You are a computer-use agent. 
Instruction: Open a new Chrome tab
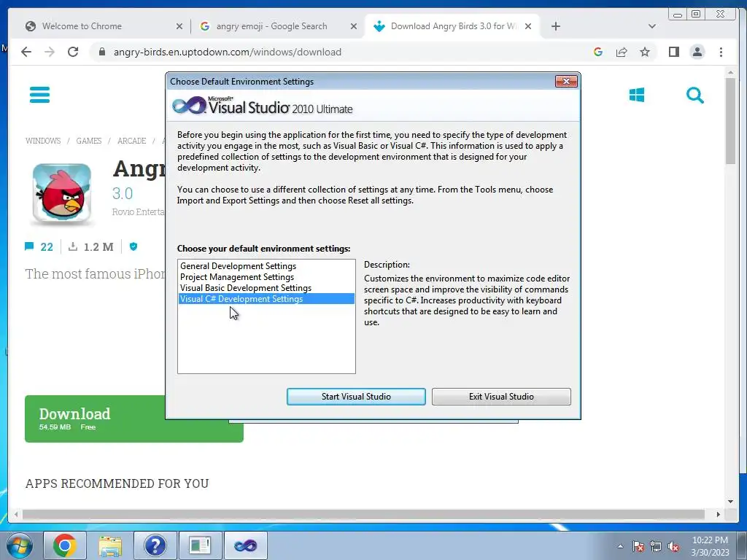point(555,26)
